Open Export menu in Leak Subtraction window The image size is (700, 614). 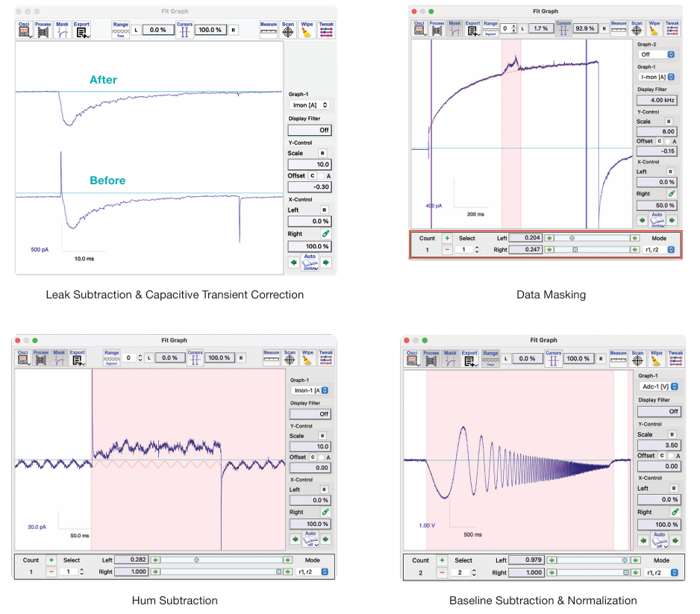(81, 29)
